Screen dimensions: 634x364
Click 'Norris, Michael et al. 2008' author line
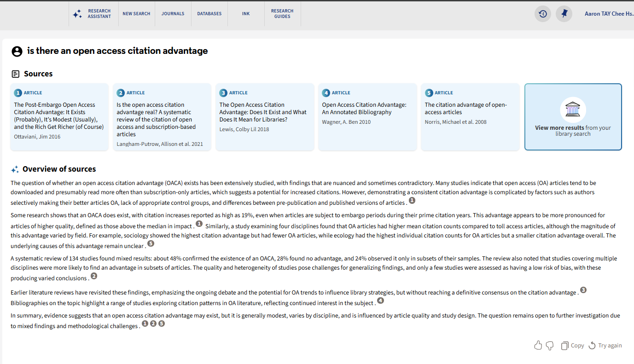pos(455,122)
